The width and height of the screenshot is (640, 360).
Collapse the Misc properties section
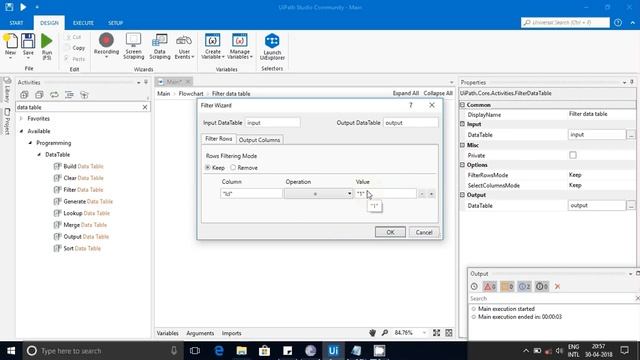462,145
